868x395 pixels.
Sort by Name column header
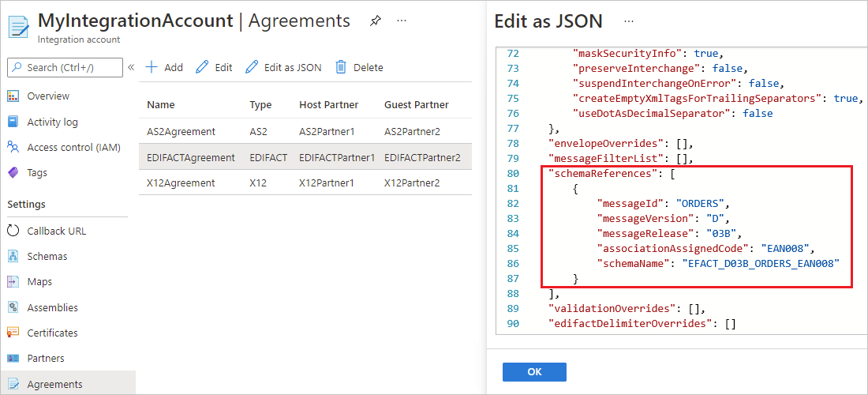[160, 105]
